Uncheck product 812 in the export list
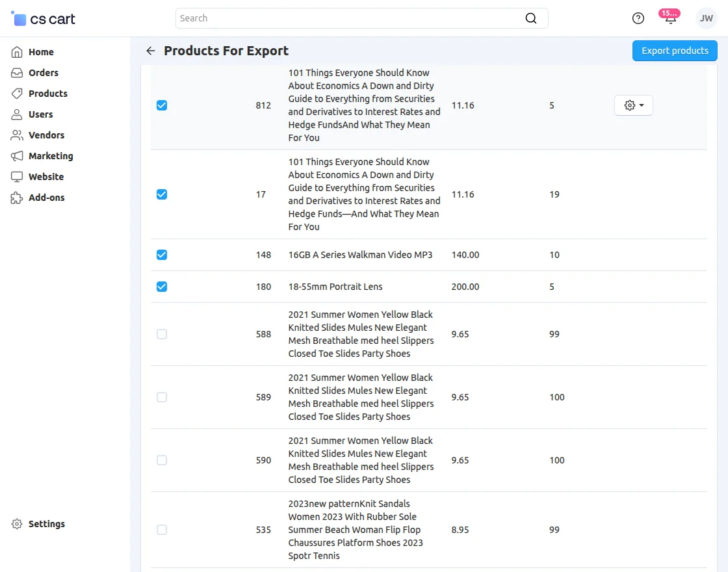Viewport: 728px width, 572px height. click(x=161, y=105)
